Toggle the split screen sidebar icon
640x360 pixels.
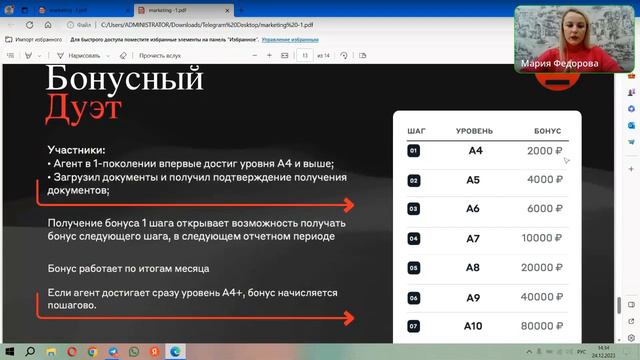point(631,305)
